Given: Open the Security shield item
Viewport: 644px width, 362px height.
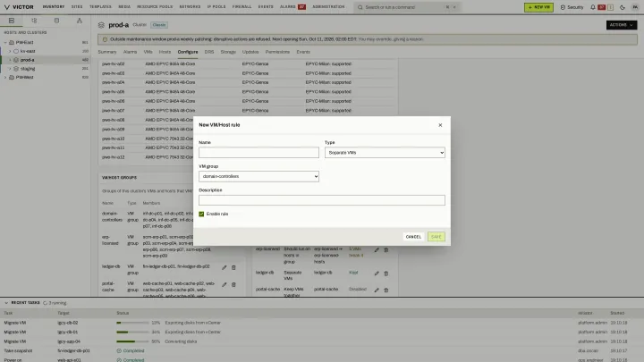Looking at the screenshot, I should [x=572, y=7].
